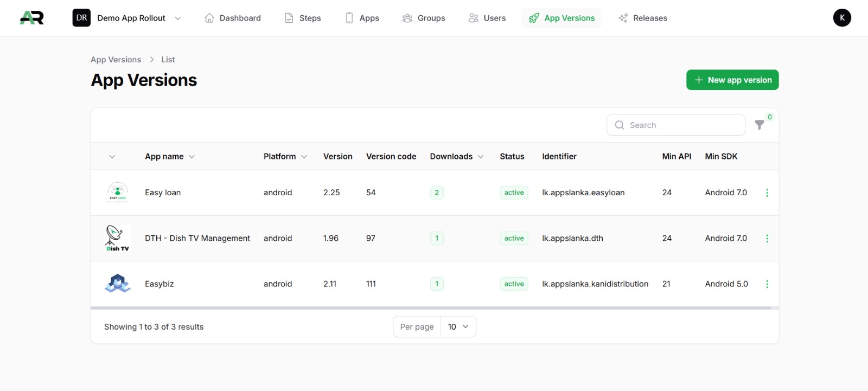Open three-dot menu for Easybiz row
The width and height of the screenshot is (868, 391).
click(x=767, y=284)
